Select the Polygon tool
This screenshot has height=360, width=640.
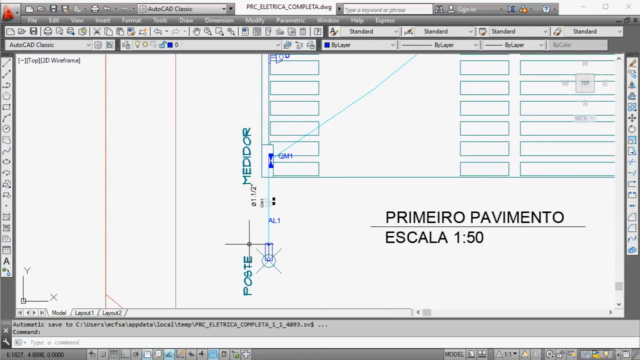pos(7,96)
